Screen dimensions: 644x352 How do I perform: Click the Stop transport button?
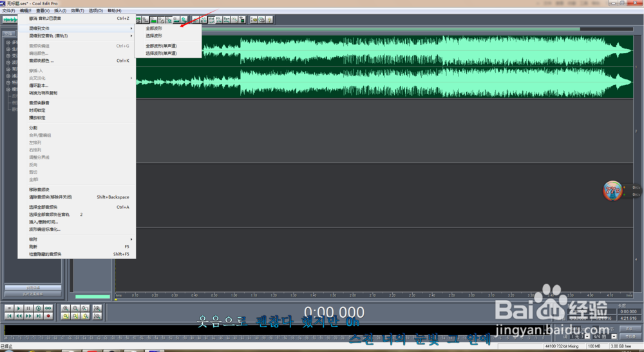coord(9,308)
